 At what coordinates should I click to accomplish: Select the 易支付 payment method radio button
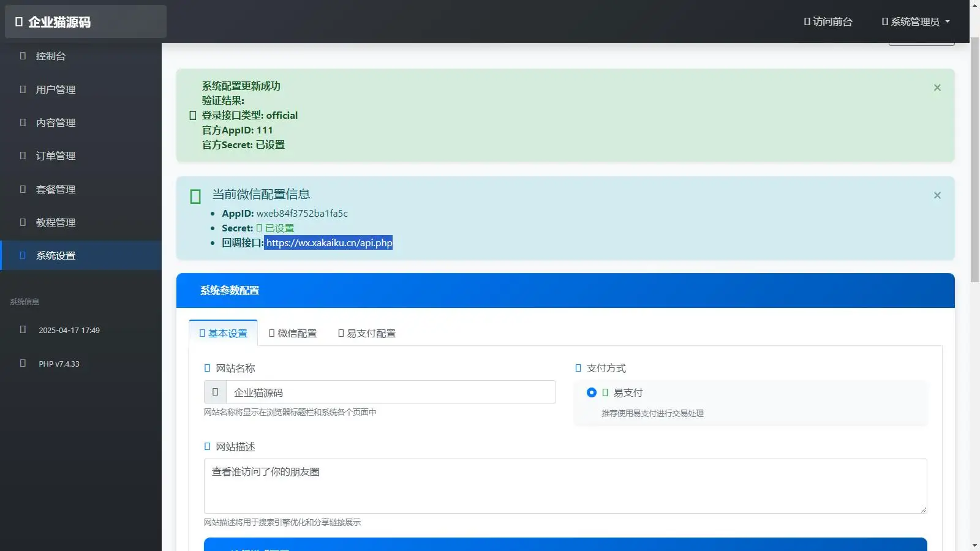click(x=591, y=392)
